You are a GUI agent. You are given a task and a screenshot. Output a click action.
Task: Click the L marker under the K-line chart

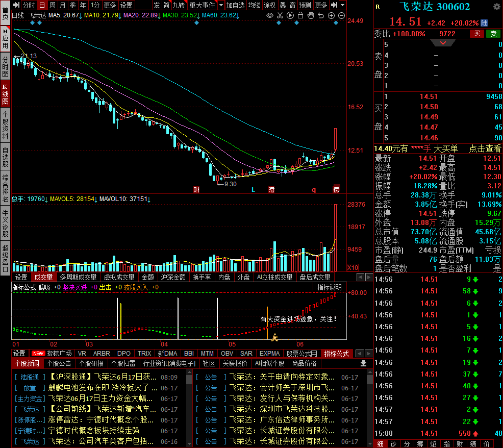tap(253, 190)
